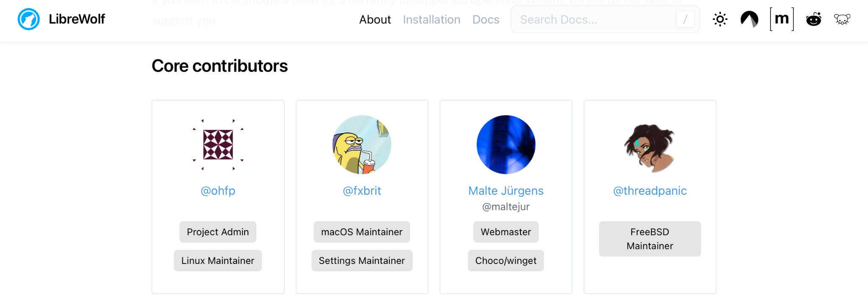Image resolution: width=868 pixels, height=300 pixels.
Task: Click the @ohfp avatar image
Action: click(218, 145)
